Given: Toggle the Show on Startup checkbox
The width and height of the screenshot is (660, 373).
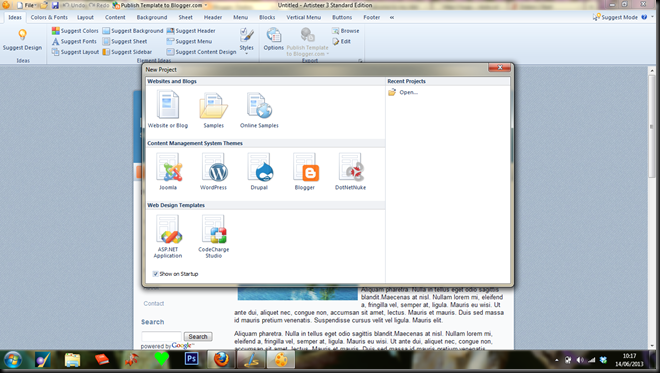Looking at the screenshot, I should [155, 274].
